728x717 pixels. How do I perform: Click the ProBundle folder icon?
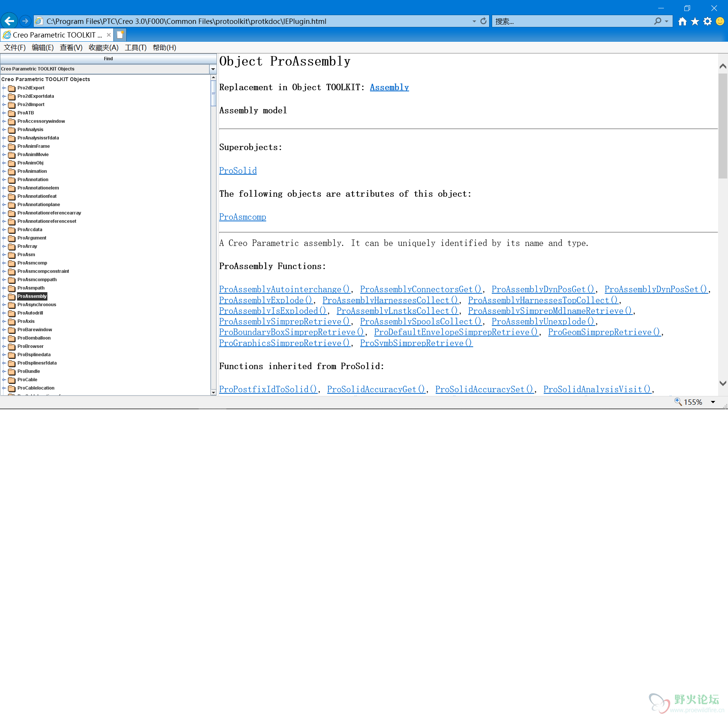coord(12,371)
